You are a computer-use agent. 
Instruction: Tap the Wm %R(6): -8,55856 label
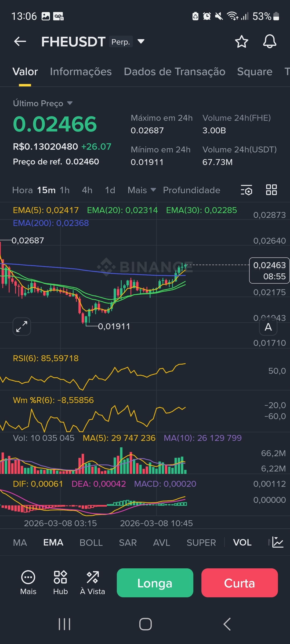pos(53,400)
